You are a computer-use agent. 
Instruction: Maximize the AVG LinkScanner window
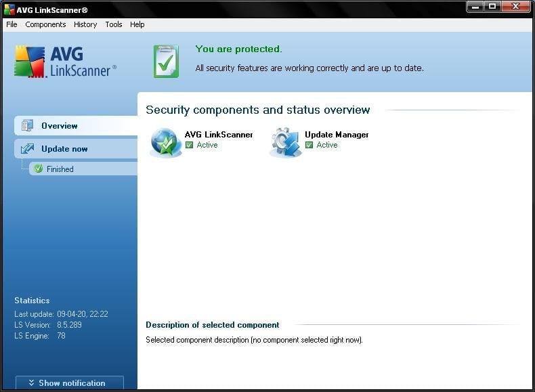point(493,7)
